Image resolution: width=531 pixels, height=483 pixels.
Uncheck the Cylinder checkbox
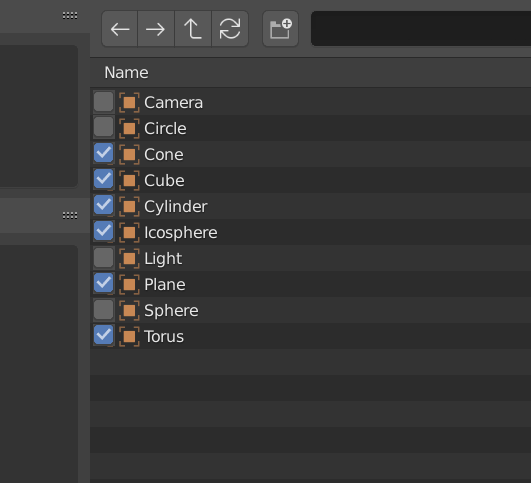104,206
